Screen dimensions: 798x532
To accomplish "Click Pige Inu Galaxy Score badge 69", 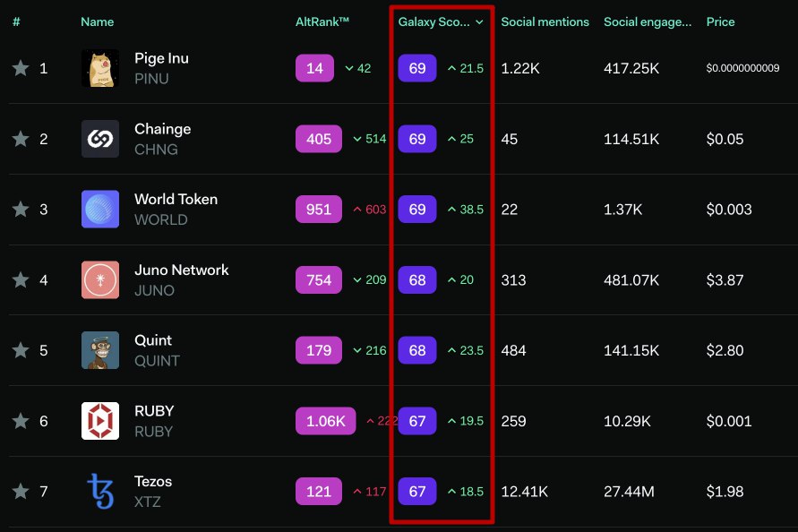I will coord(417,68).
